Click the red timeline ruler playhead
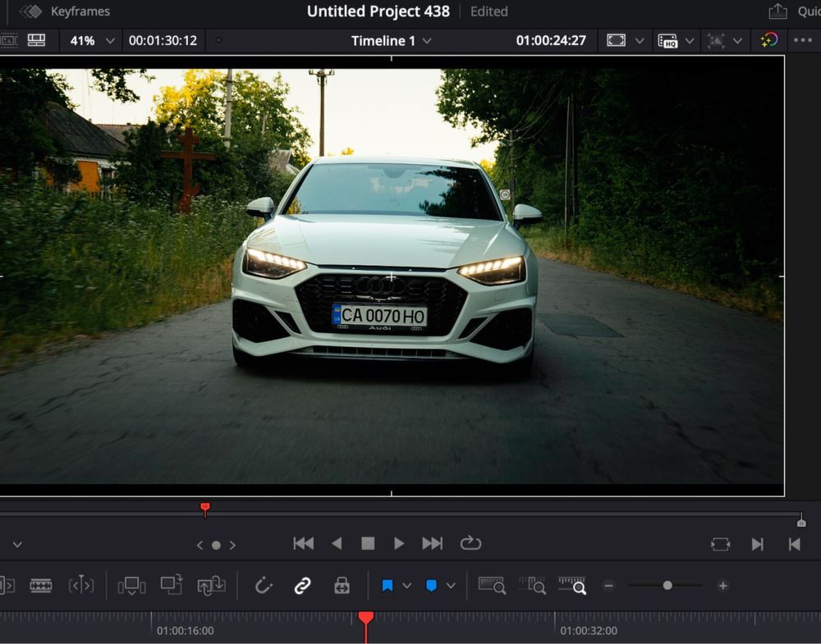 point(366,619)
